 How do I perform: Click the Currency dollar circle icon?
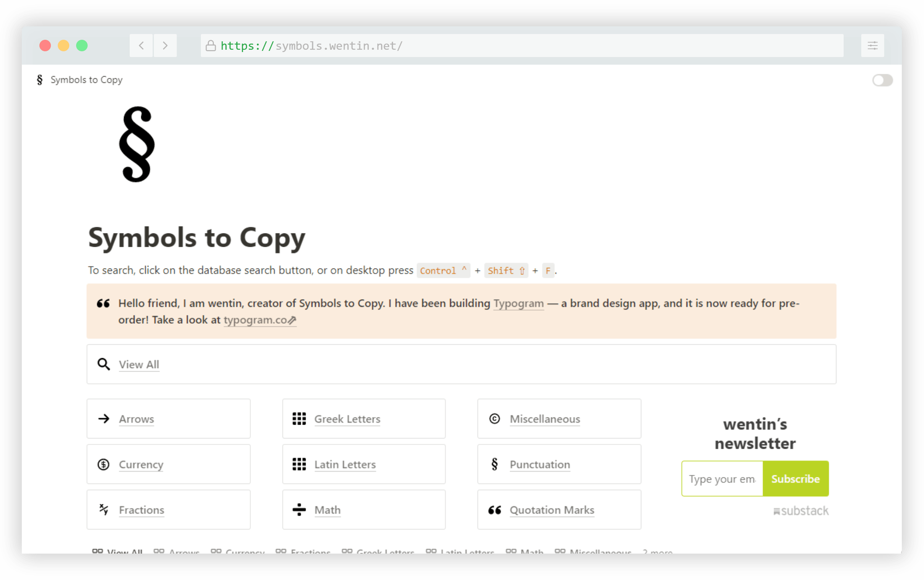click(104, 464)
